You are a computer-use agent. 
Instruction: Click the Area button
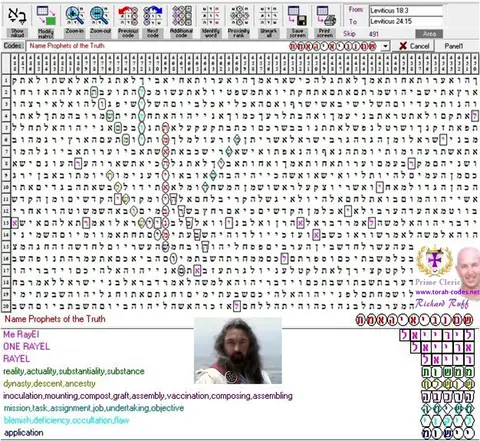[x=429, y=34]
